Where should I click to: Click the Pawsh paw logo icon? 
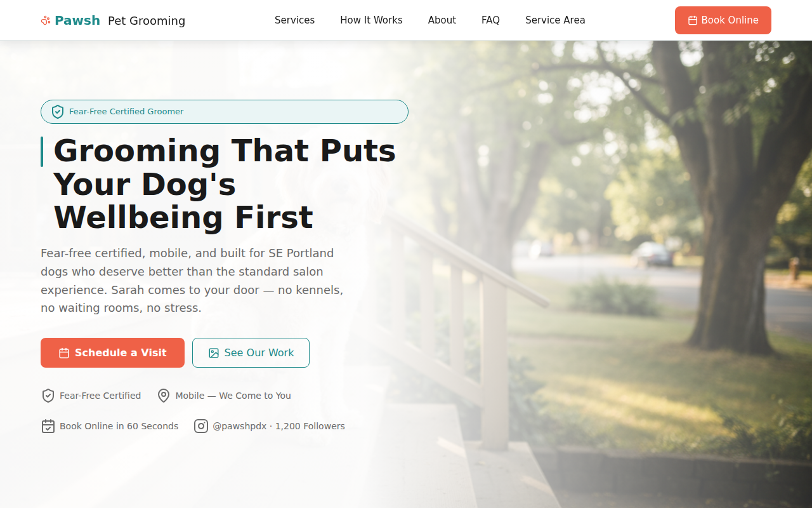click(46, 20)
